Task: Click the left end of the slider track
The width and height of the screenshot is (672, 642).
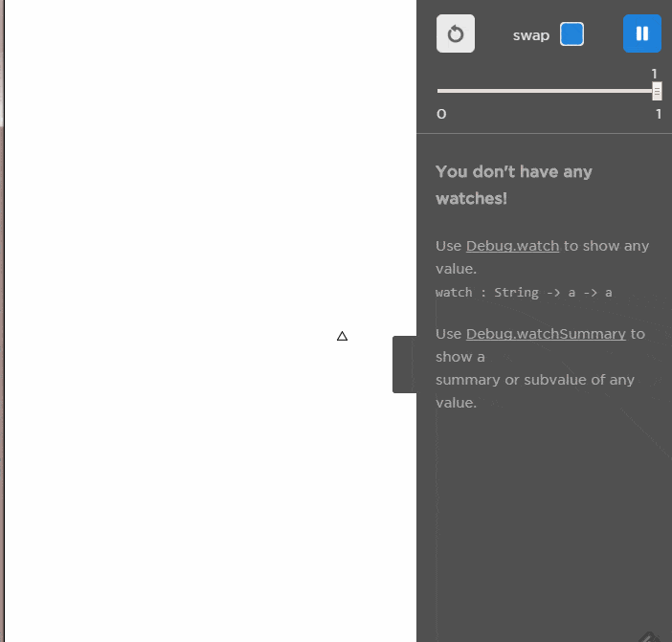Action: pos(440,91)
